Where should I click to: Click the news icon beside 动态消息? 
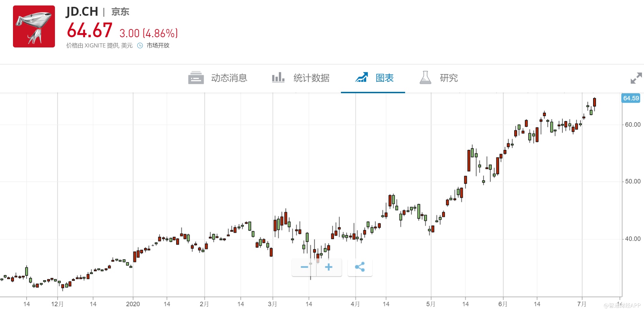click(x=196, y=78)
